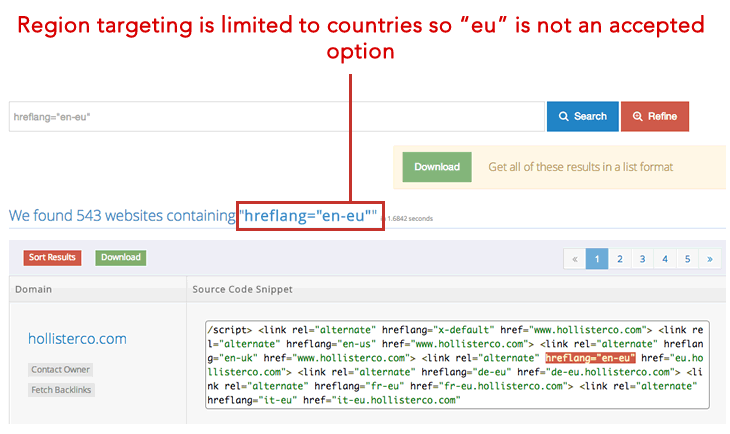This screenshot has height=434, width=730.
Task: Jump to results page 2
Action: coord(620,259)
